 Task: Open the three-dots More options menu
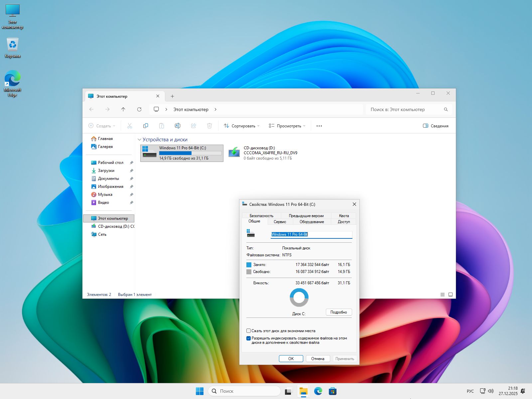[x=319, y=126]
